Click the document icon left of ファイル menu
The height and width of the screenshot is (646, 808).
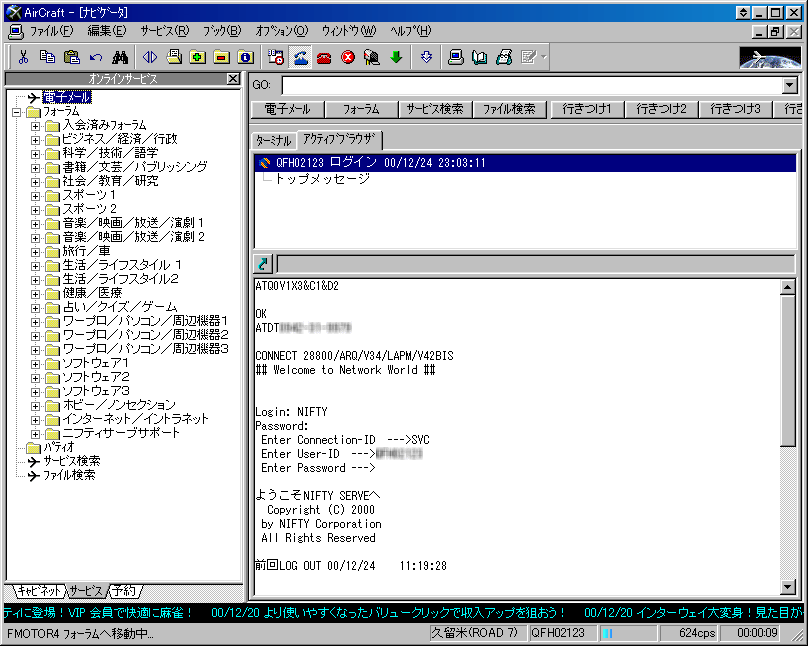pyautogui.click(x=16, y=32)
